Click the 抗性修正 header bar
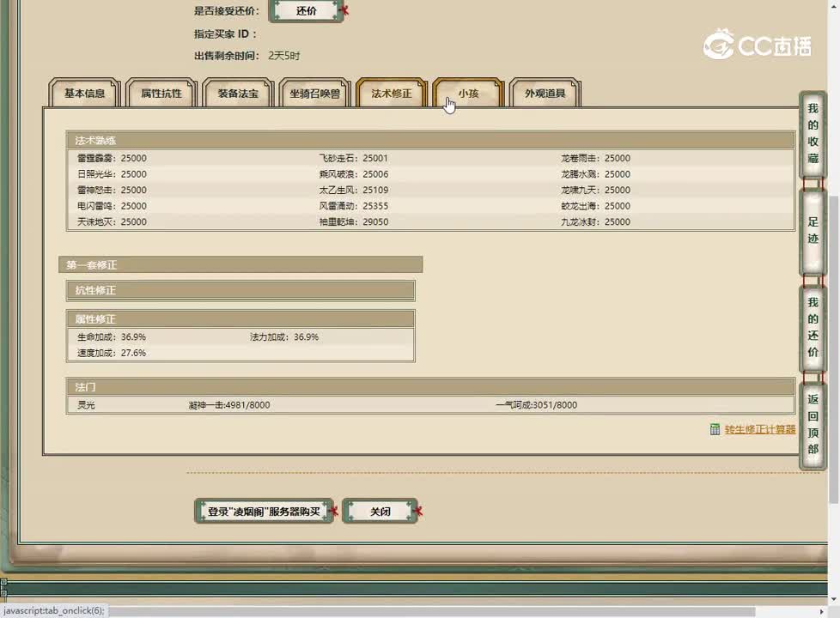 pyautogui.click(x=240, y=290)
